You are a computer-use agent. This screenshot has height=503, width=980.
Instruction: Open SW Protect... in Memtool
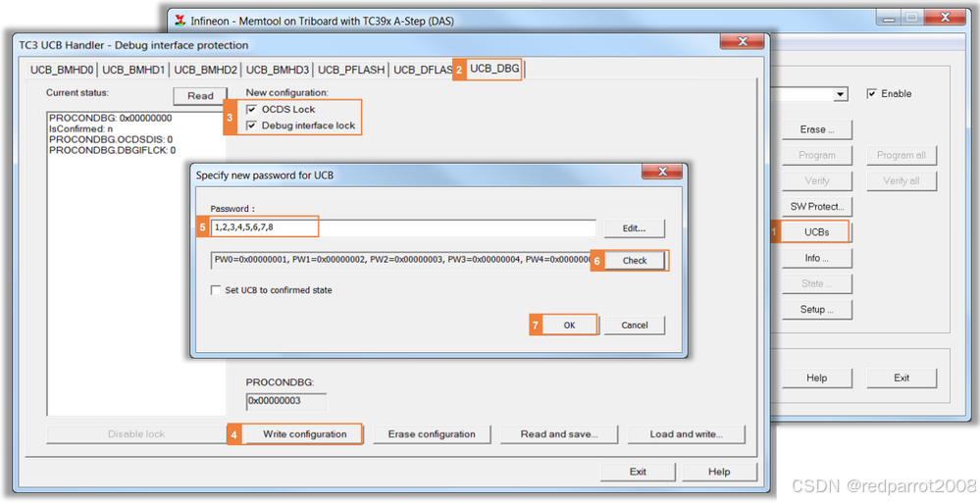click(x=817, y=206)
